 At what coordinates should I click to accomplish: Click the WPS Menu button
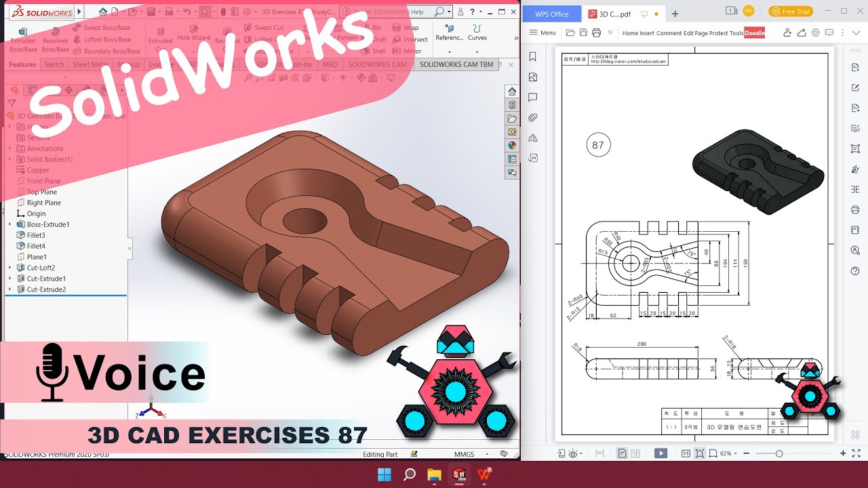pos(542,33)
